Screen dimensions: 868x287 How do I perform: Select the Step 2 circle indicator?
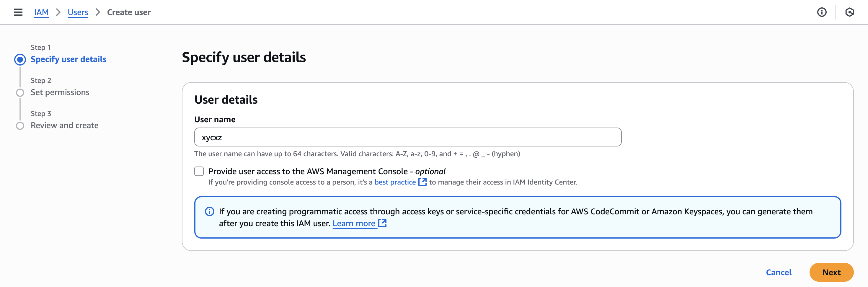20,93
